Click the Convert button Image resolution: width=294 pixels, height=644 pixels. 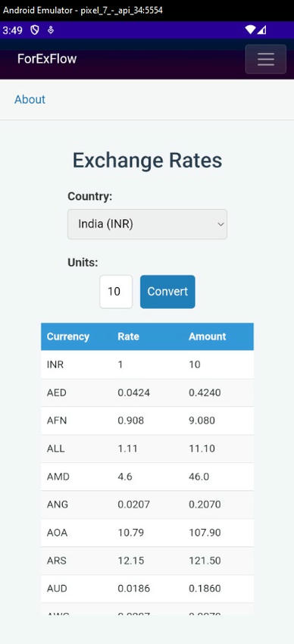167,292
